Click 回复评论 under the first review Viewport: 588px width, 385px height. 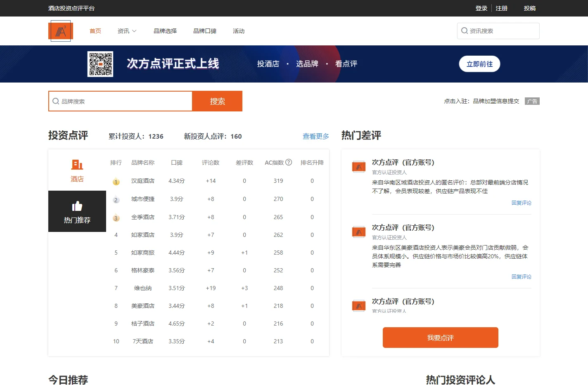[522, 203]
